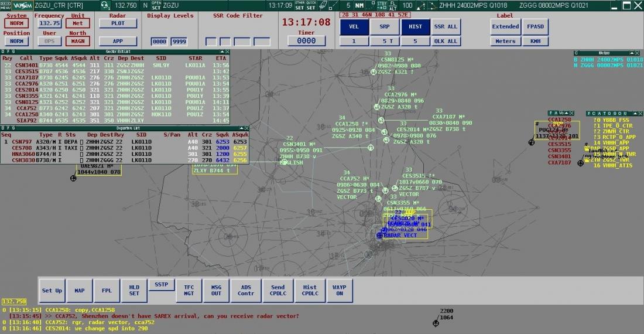Toggle the QLK ALL button
644x334 pixels.
click(446, 41)
